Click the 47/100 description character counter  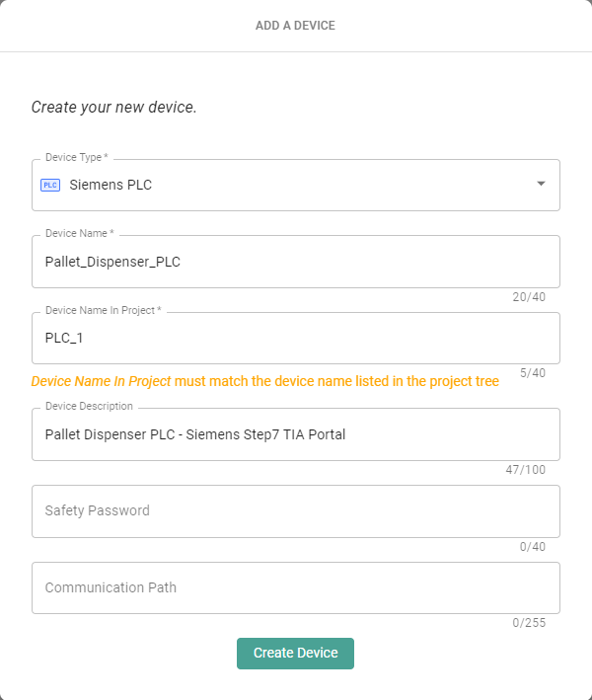point(525,470)
